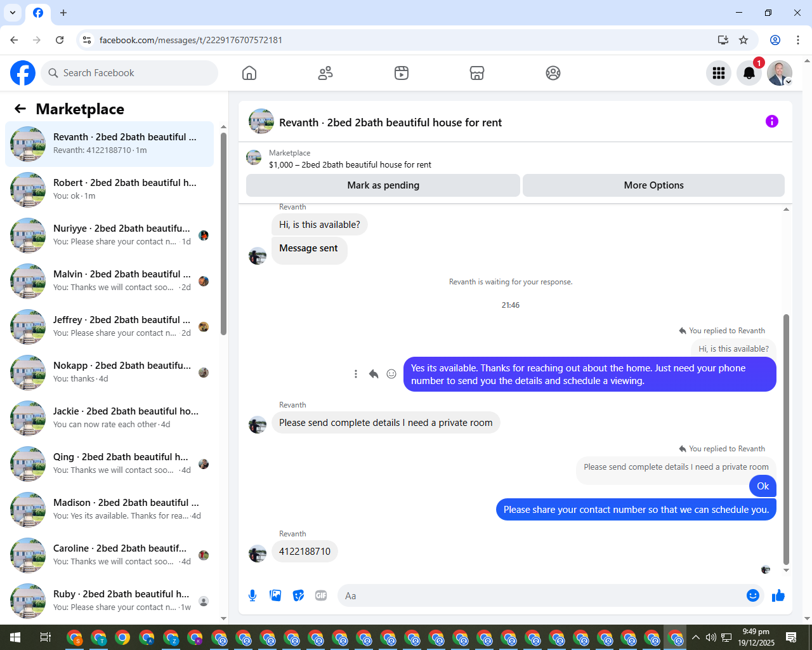Click the chat header listing thumbnail
This screenshot has width=812, height=650.
pos(261,121)
